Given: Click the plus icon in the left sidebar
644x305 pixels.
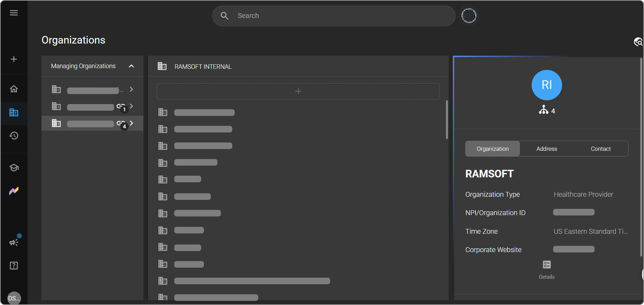Looking at the screenshot, I should 14,59.
